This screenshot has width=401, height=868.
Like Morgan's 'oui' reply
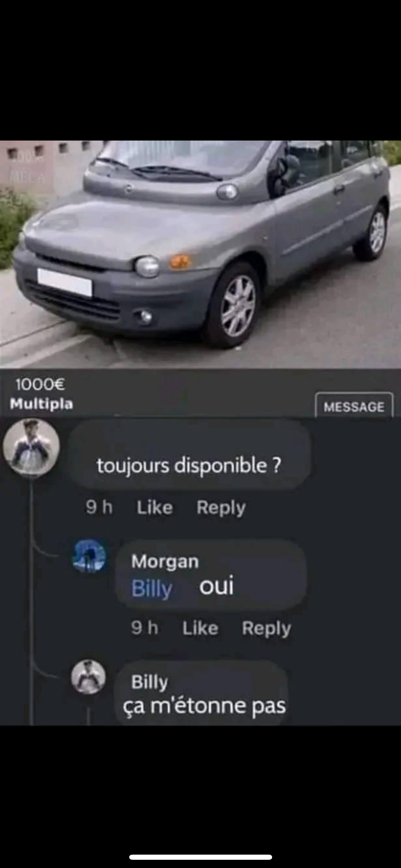[x=200, y=628]
